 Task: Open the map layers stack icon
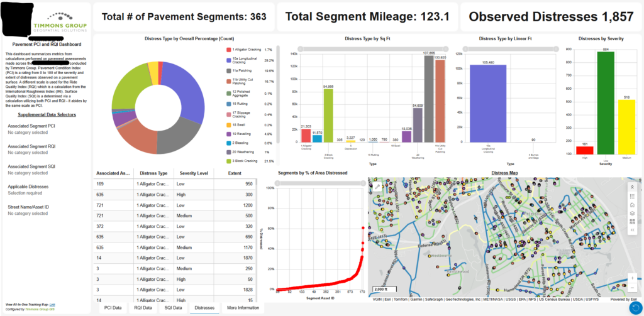tap(633, 213)
